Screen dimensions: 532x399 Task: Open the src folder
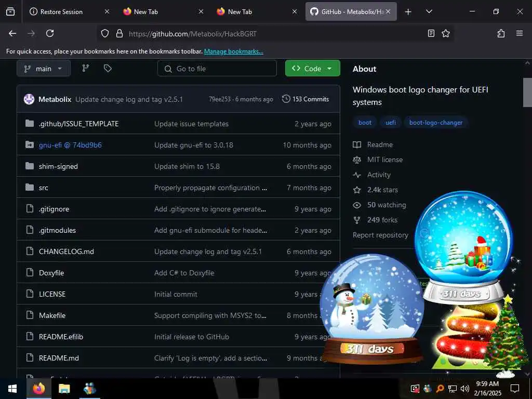[44, 188]
